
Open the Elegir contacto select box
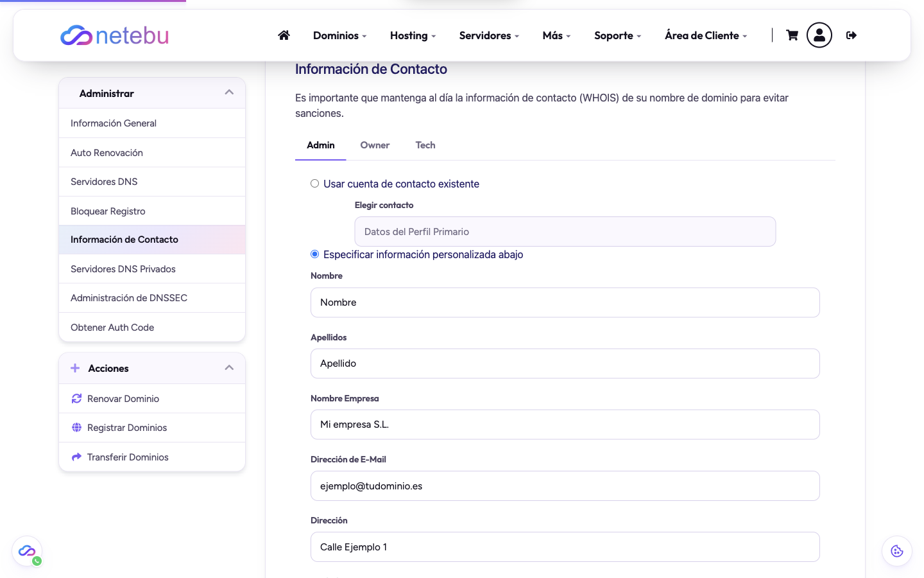coord(565,231)
